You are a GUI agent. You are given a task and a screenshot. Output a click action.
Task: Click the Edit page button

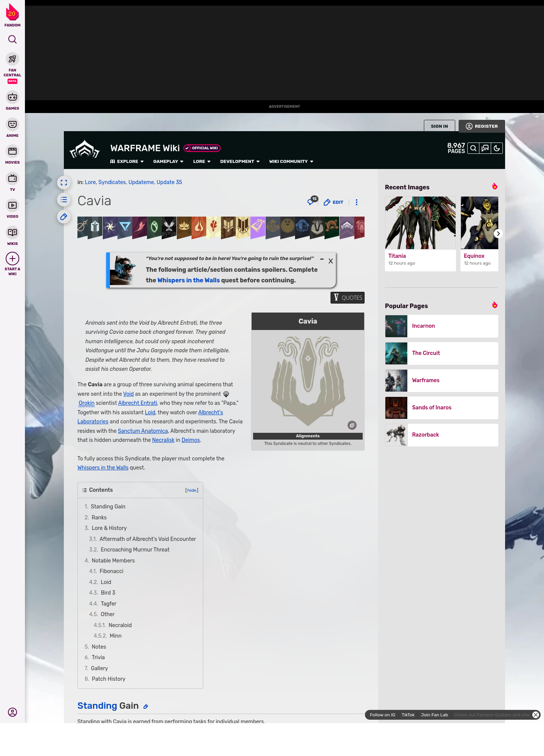coord(334,202)
